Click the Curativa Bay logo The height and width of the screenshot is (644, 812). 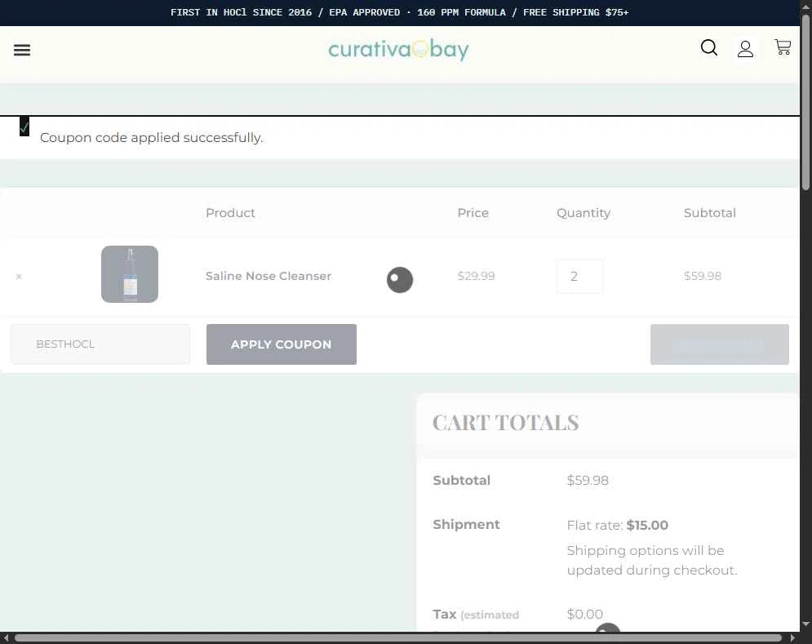coord(399,50)
